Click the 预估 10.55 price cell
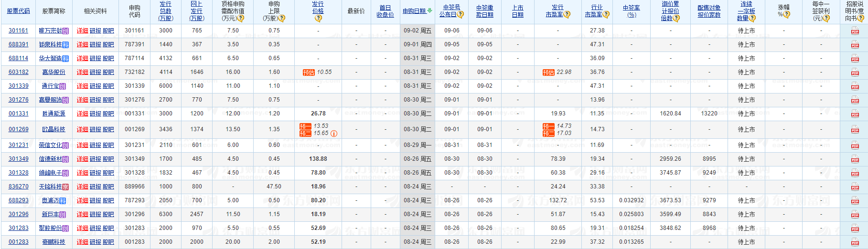868x249 pixels. [317, 72]
